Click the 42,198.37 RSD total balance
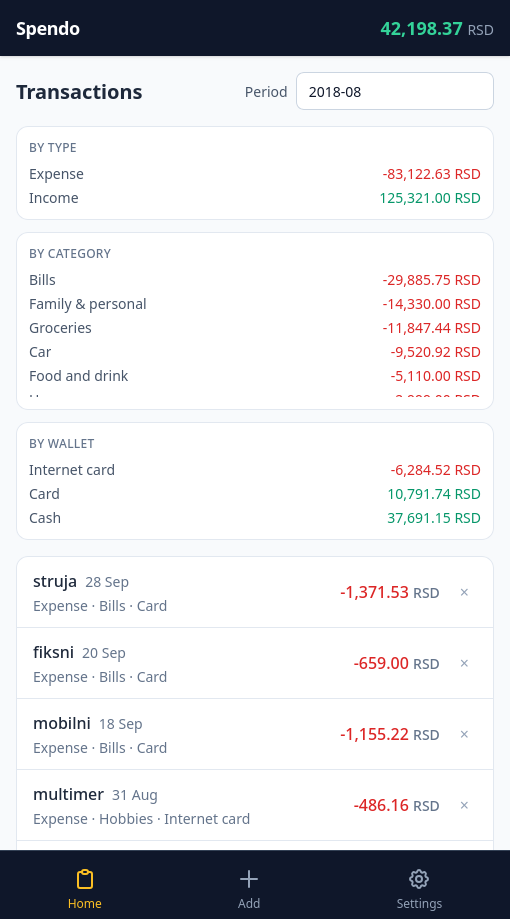 (x=437, y=29)
